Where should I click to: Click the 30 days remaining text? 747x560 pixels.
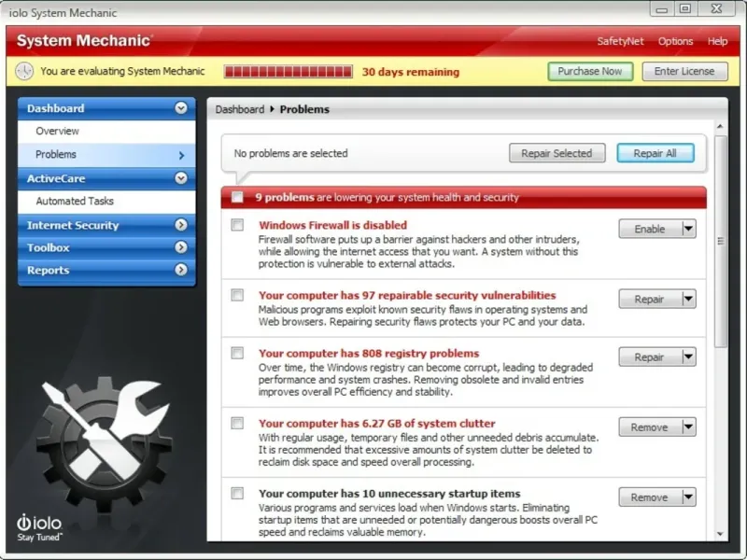coord(411,72)
